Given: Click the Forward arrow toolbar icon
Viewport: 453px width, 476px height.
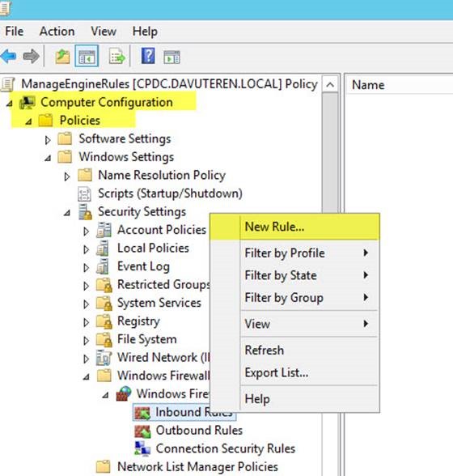Looking at the screenshot, I should coord(32,56).
